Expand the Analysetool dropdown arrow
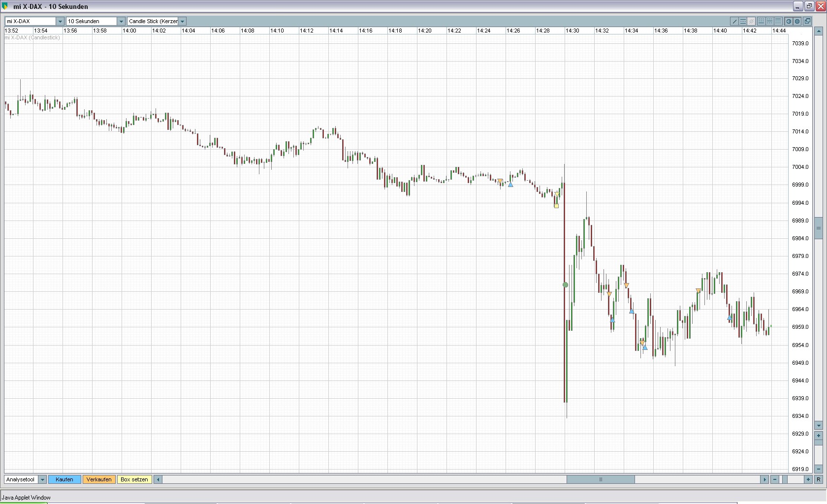The image size is (827, 504). tap(42, 479)
